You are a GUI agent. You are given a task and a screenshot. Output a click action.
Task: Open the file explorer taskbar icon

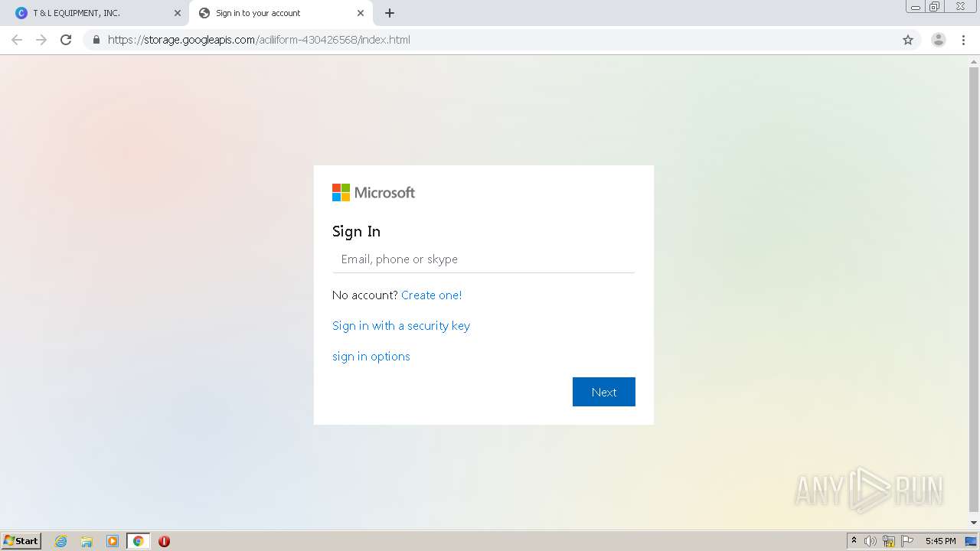(x=87, y=541)
